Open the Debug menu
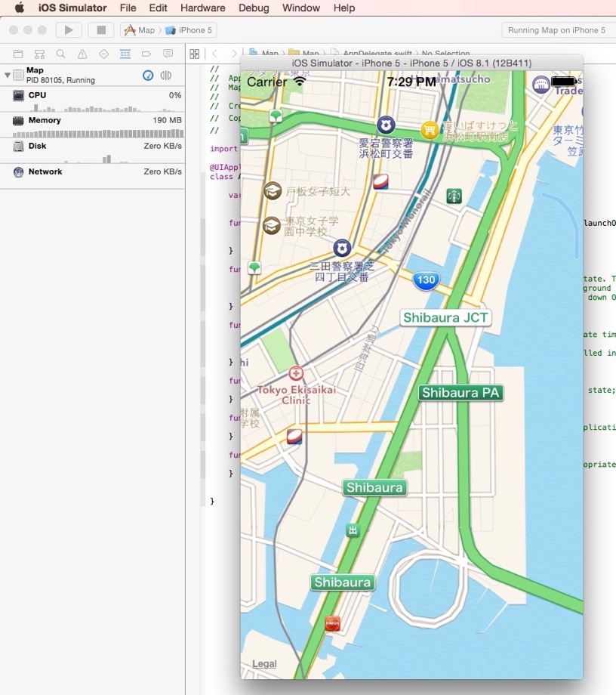 tap(254, 8)
